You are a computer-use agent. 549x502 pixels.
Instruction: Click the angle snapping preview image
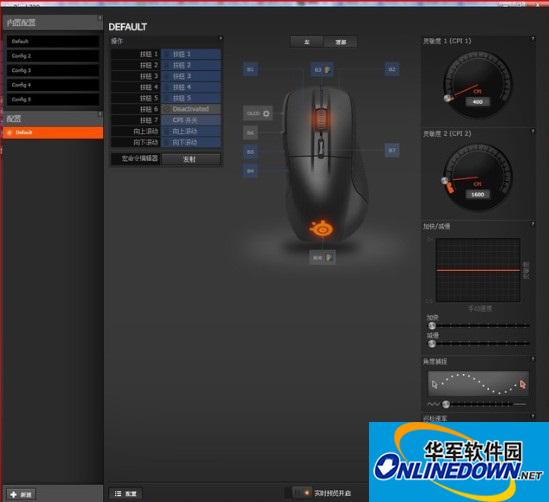pos(478,384)
